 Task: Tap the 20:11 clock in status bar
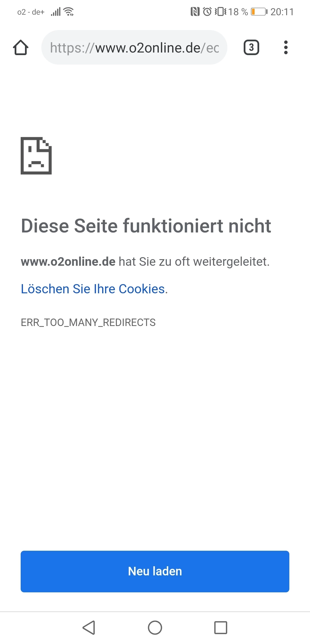(282, 12)
